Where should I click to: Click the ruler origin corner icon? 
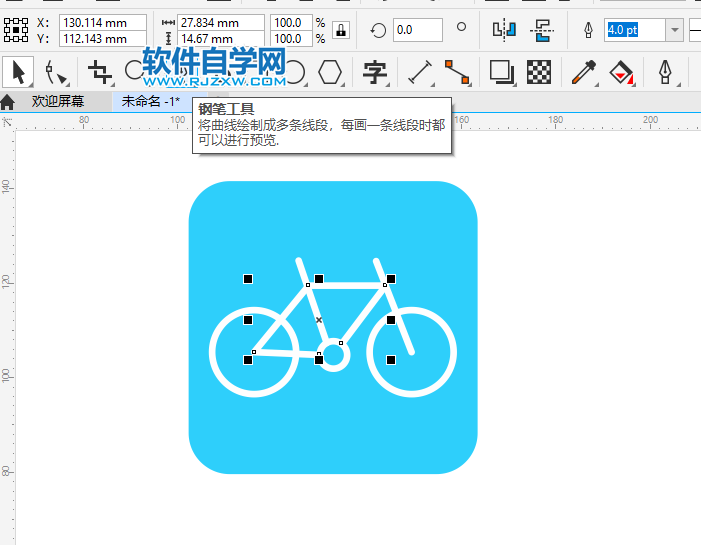[x=7, y=122]
